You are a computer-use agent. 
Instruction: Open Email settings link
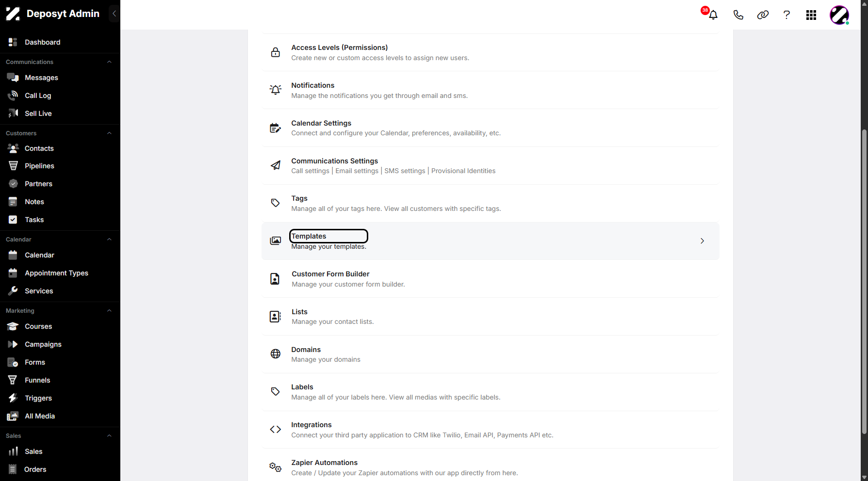pos(357,171)
